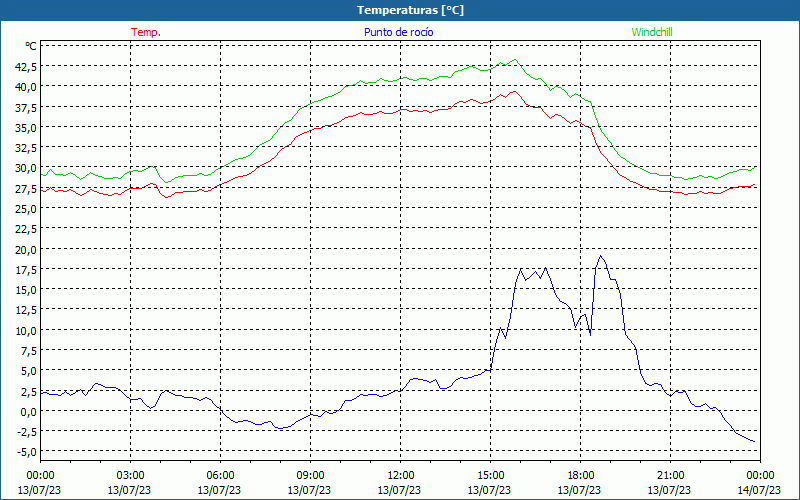Click the 32,5 y-axis value
This screenshot has width=800, height=500.
[26, 147]
